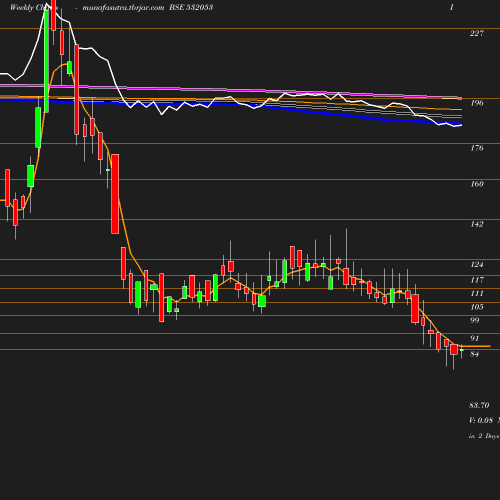Click the 124 price axis label

(477, 265)
